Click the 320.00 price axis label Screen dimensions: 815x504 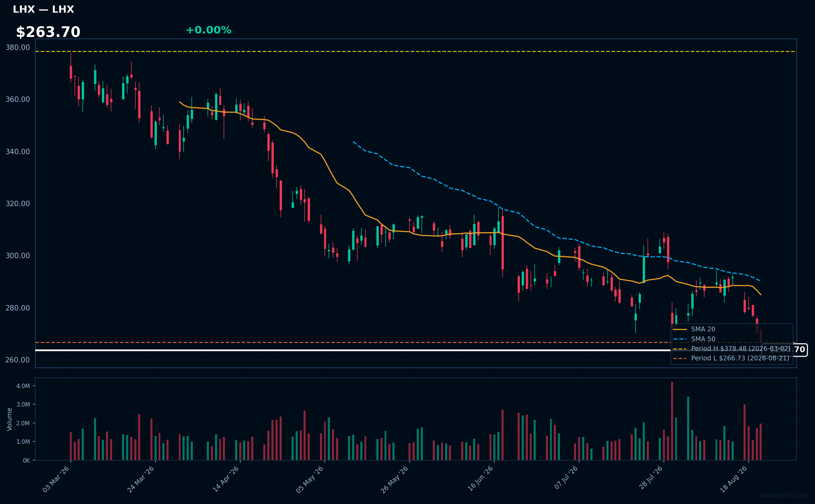pyautogui.click(x=17, y=204)
